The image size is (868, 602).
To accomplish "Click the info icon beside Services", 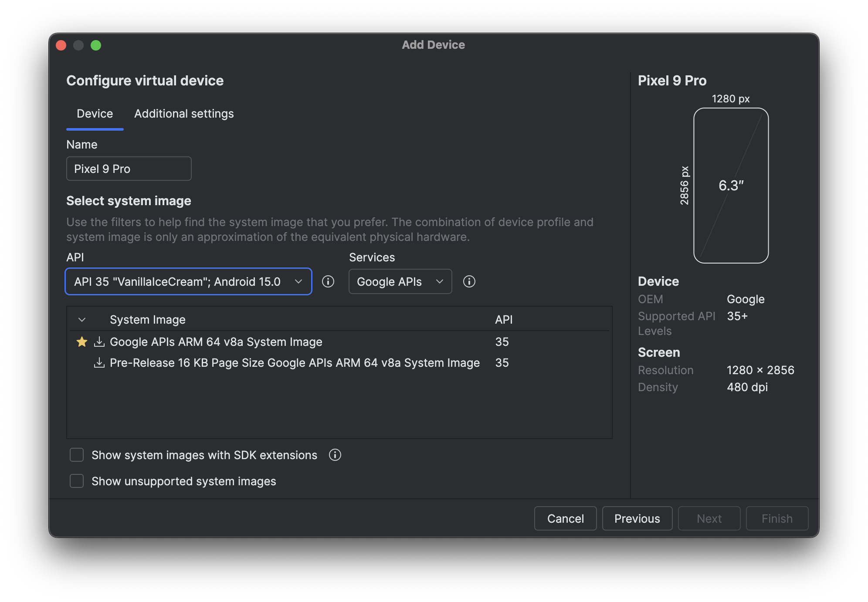I will (x=469, y=281).
